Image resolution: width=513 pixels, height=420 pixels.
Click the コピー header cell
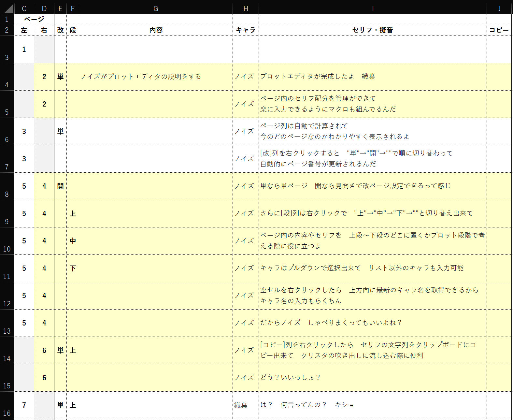[499, 30]
